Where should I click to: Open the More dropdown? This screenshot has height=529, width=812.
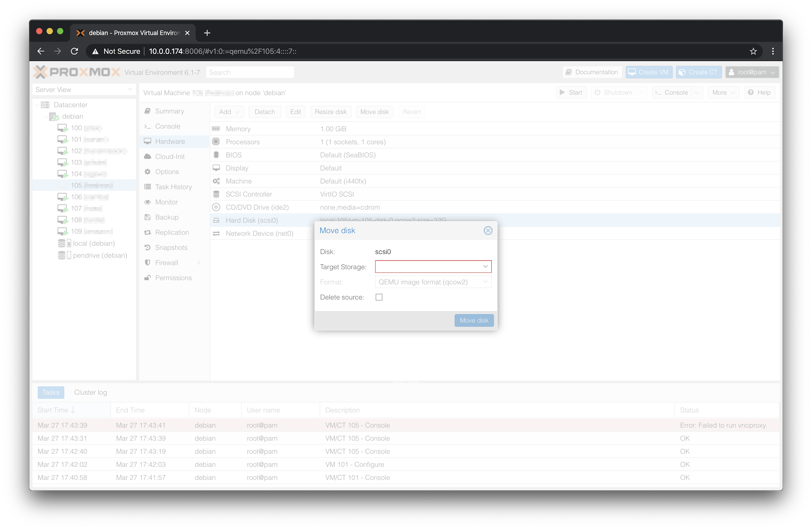point(724,92)
